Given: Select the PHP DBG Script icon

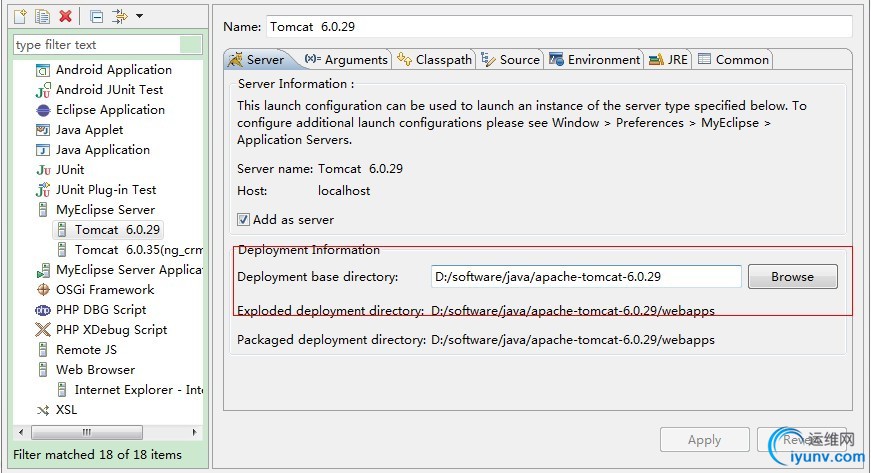Looking at the screenshot, I should 43,310.
